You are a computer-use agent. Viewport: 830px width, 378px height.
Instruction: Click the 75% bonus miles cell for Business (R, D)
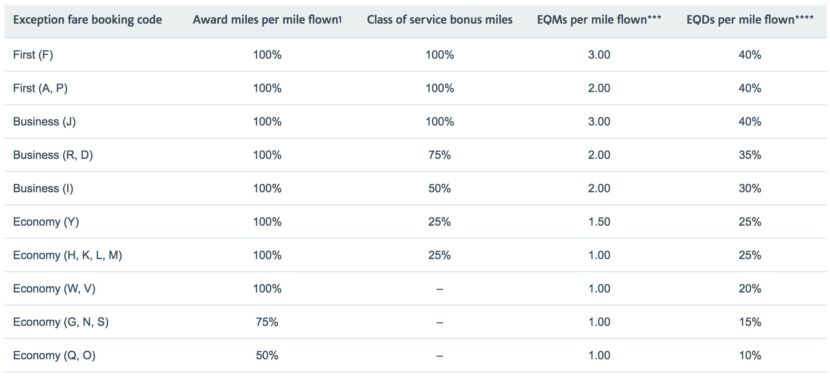pos(440,155)
